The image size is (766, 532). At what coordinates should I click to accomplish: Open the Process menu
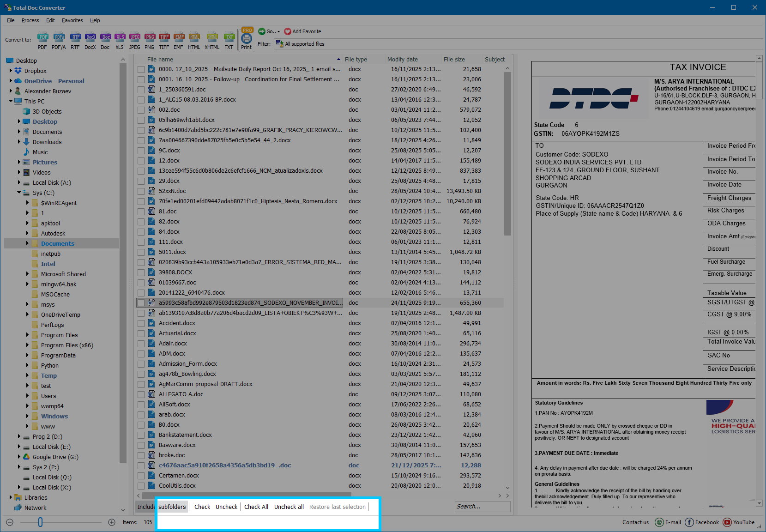click(30, 20)
